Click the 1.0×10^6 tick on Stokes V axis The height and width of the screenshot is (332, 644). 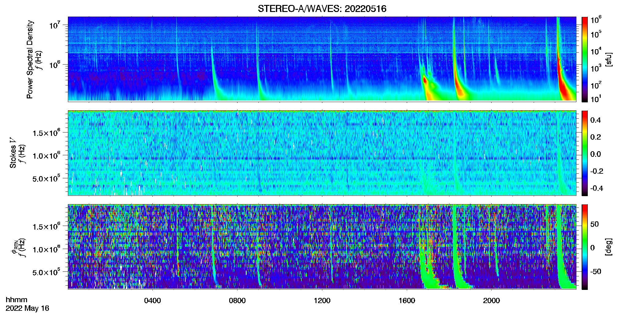[x=46, y=155]
